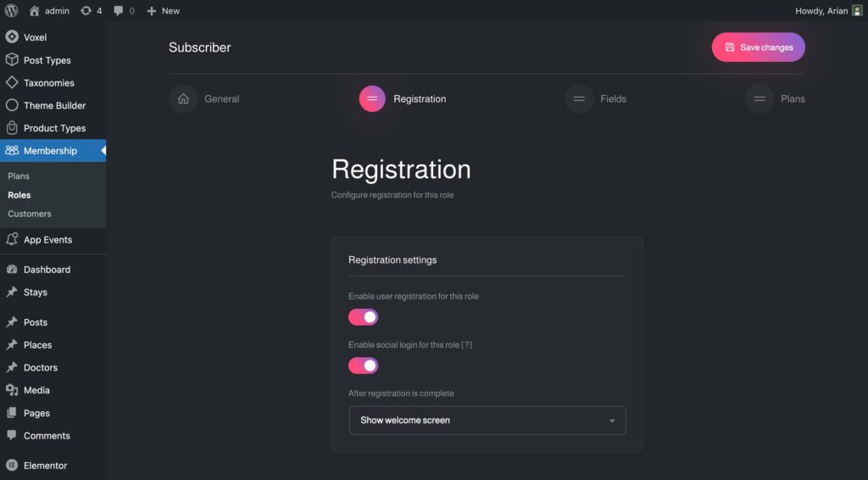868x480 pixels.
Task: Toggle social login for this role
Action: [363, 366]
